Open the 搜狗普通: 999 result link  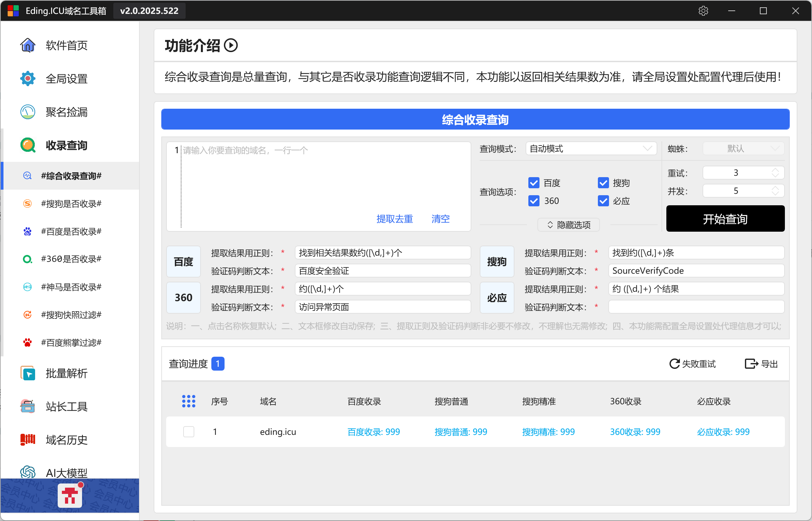click(x=461, y=432)
